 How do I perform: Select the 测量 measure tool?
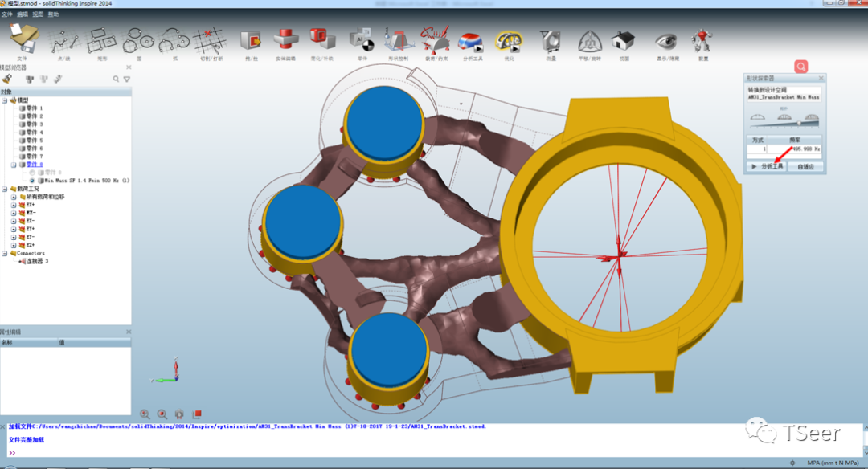coord(551,40)
